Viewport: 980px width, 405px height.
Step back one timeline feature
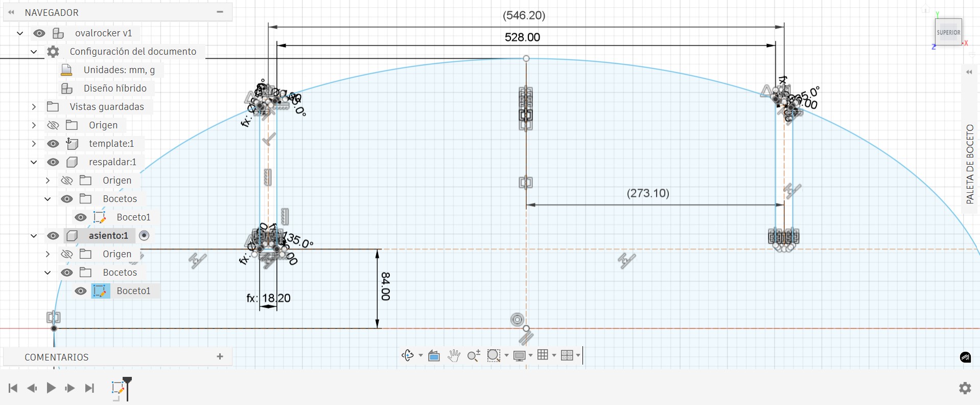(x=32, y=388)
